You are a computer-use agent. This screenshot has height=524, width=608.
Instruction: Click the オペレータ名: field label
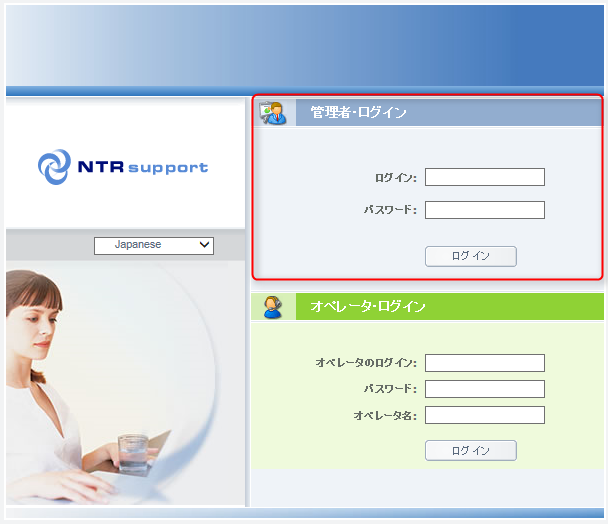point(385,416)
